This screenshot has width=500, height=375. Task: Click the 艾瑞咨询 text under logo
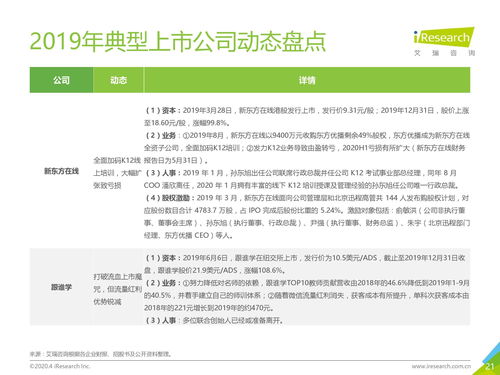click(x=444, y=53)
